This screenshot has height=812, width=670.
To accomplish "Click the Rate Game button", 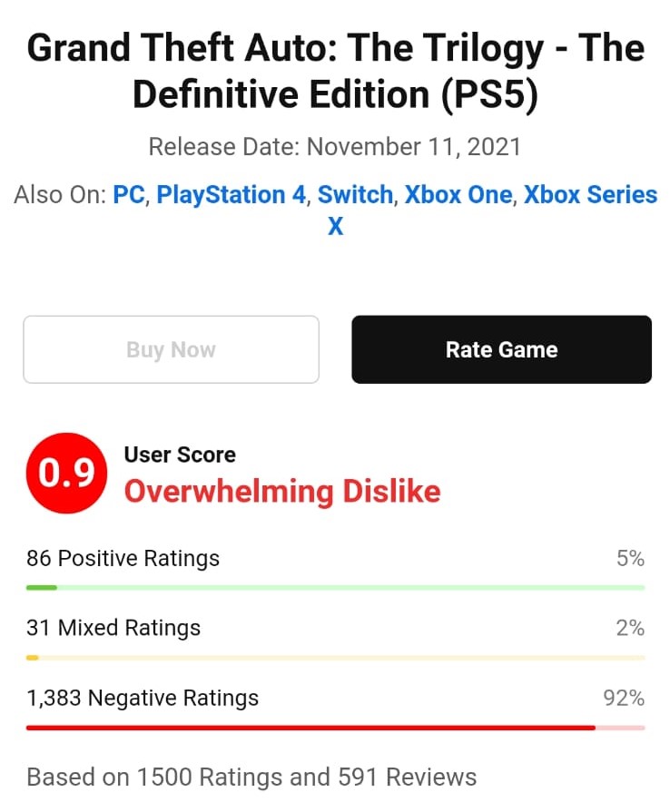I will click(x=501, y=349).
